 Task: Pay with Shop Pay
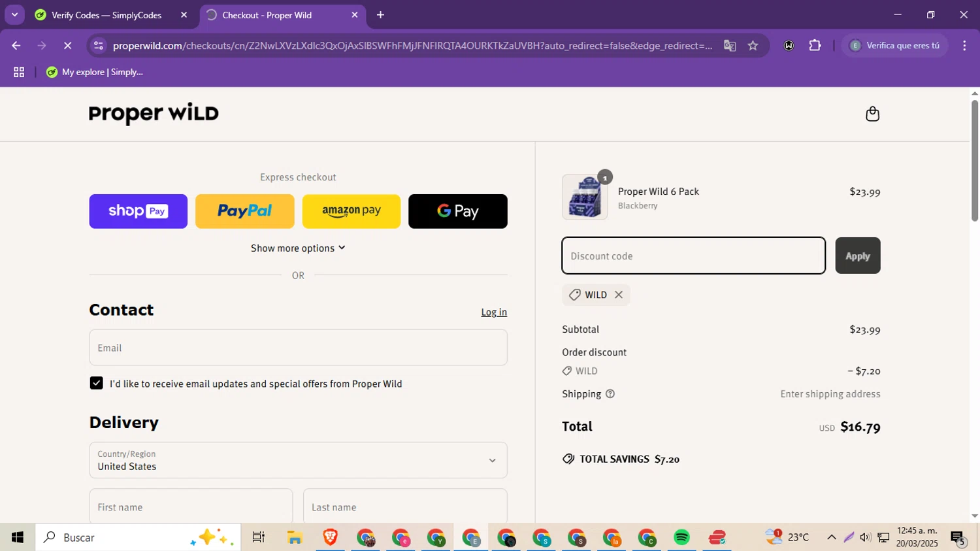tap(139, 211)
